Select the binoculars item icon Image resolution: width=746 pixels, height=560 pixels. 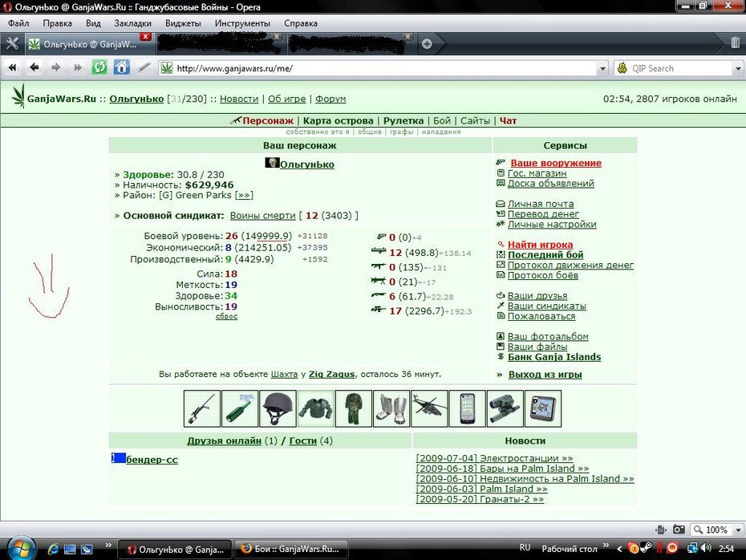coord(505,408)
